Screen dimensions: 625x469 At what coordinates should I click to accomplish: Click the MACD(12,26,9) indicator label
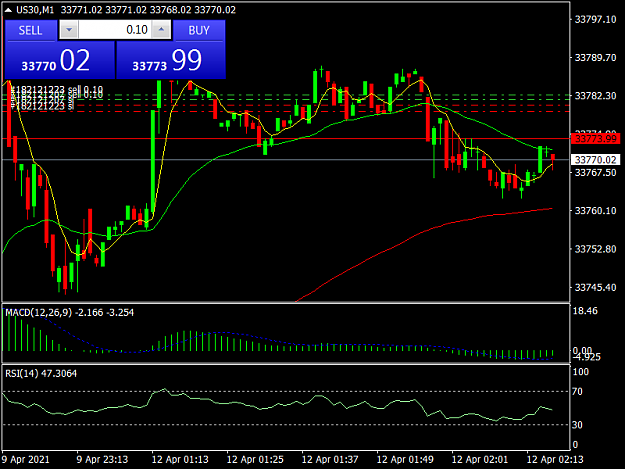pyautogui.click(x=39, y=312)
